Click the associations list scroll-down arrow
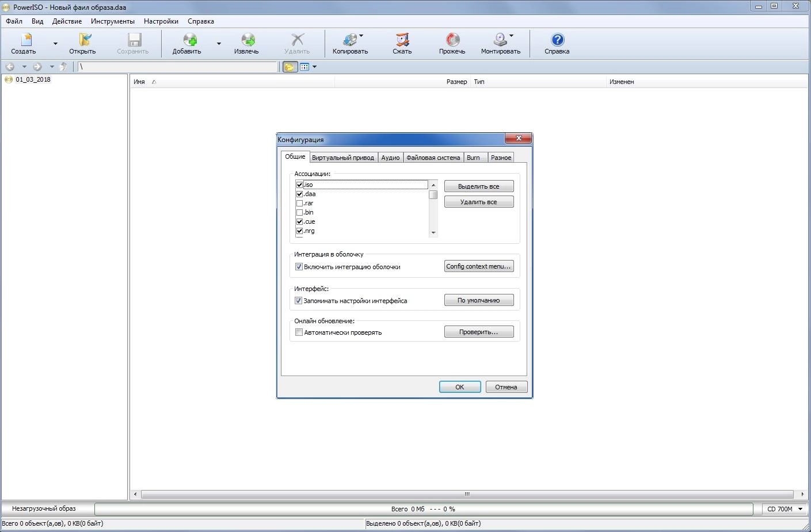Screen dimensions: 811x532 tap(433, 233)
